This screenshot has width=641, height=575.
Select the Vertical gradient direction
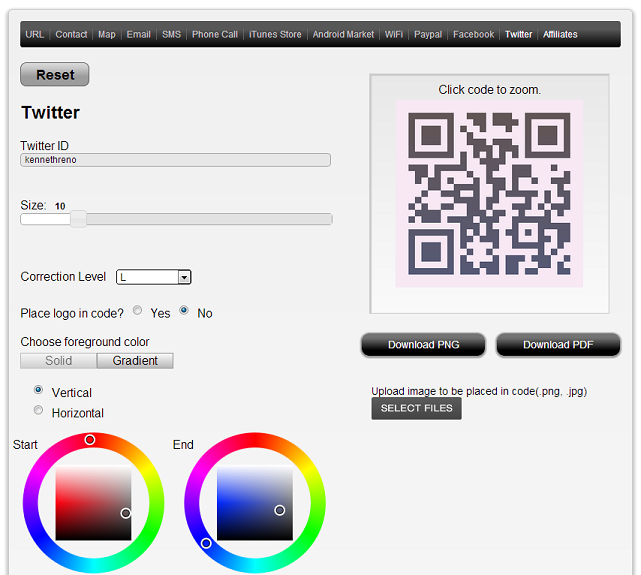click(38, 389)
